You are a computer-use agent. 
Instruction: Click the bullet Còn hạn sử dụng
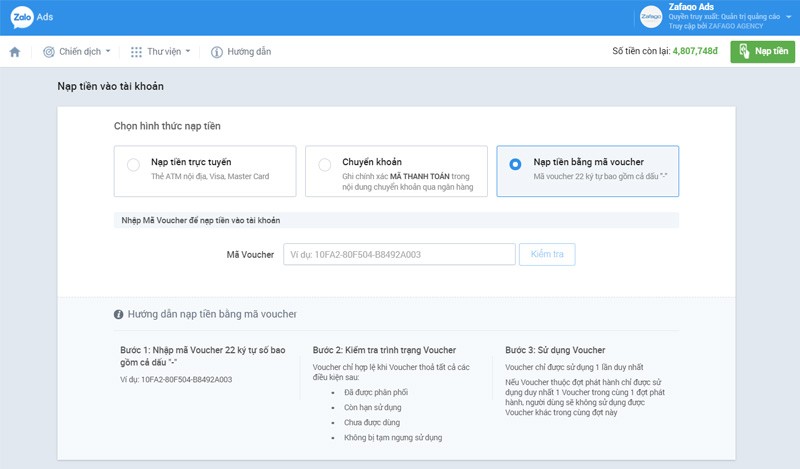372,407
